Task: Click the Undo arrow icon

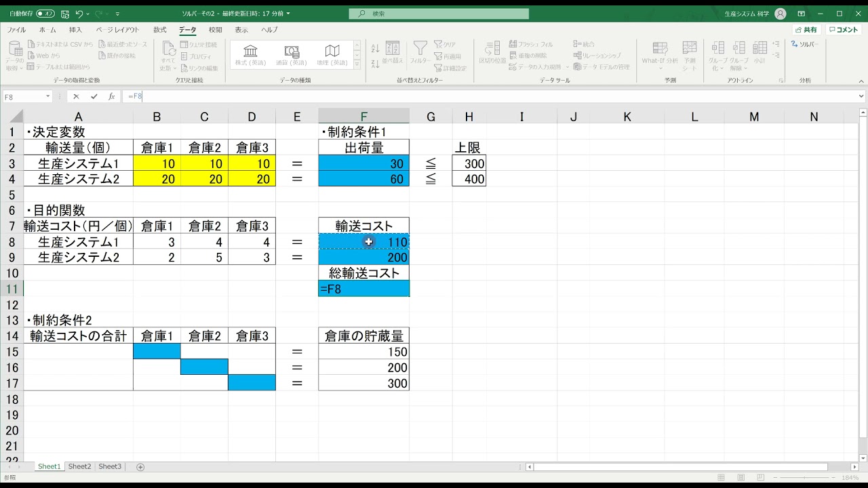Action: tap(79, 14)
